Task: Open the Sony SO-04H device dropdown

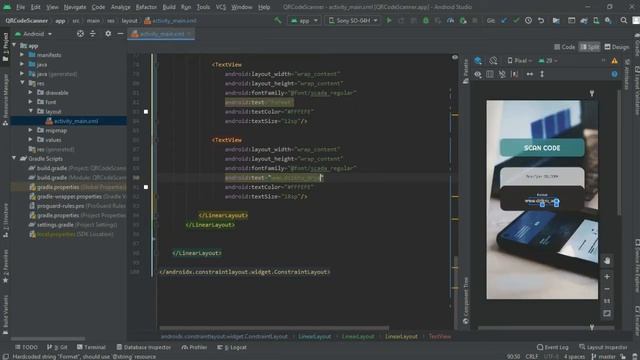Action: click(x=353, y=20)
